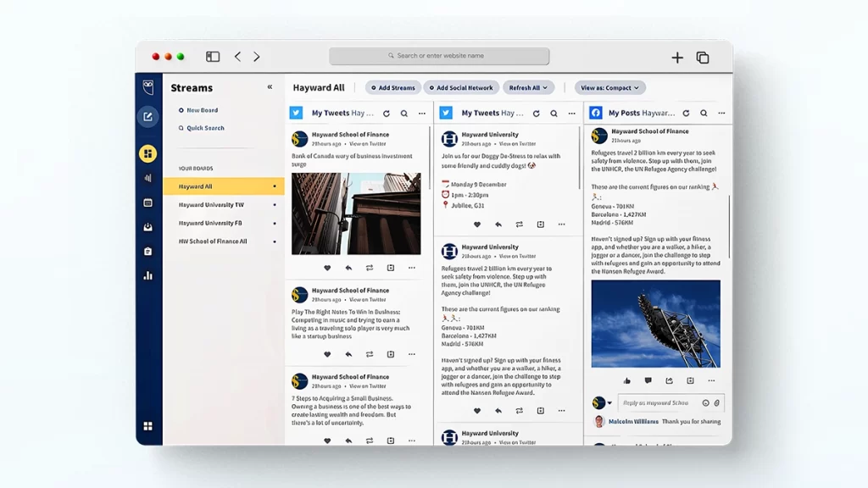The height and width of the screenshot is (488, 868).
Task: Switch to HW School of Finance All board
Action: (213, 241)
